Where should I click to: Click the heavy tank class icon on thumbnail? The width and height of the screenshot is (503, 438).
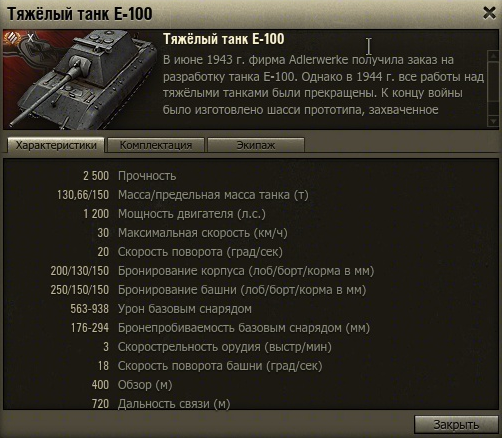(12, 38)
